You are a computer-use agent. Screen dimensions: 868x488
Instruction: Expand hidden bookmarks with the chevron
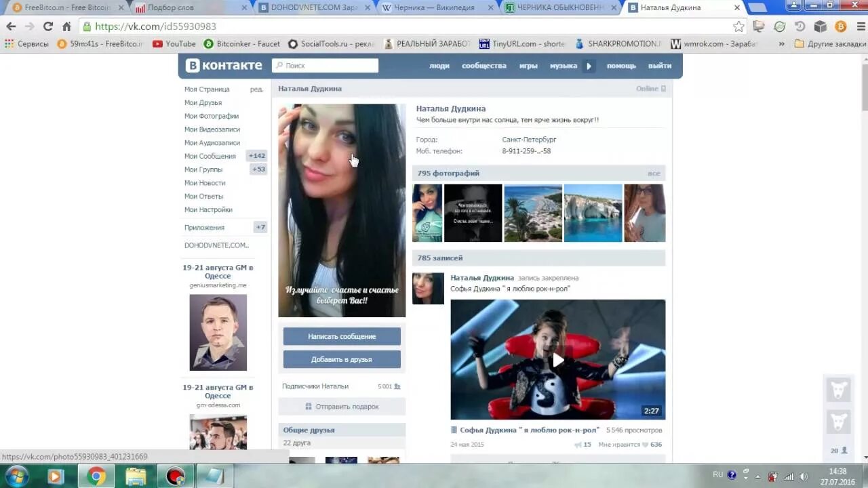pyautogui.click(x=781, y=43)
